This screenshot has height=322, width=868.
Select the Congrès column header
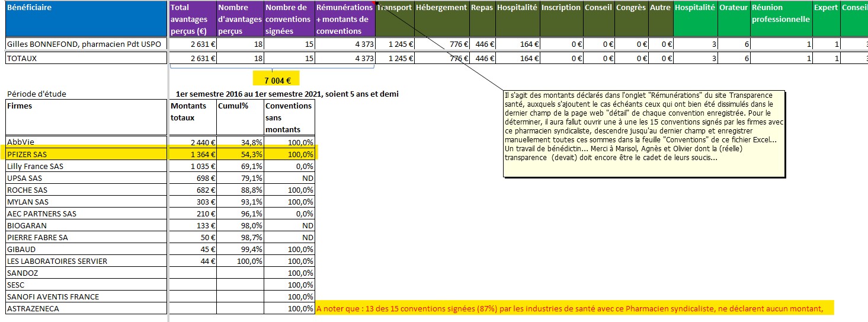(631, 19)
